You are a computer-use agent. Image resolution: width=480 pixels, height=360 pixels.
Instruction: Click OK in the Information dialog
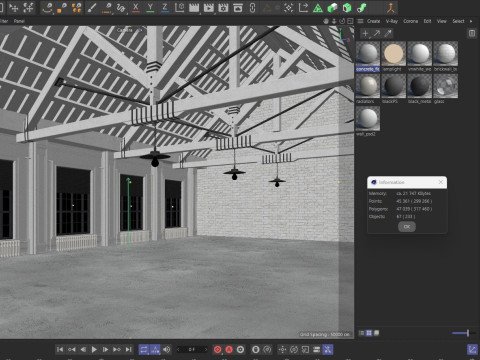pyautogui.click(x=407, y=227)
